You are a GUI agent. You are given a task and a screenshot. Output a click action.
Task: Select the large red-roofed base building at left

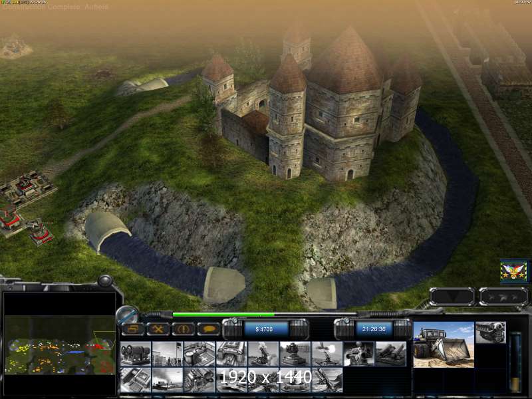pos(27,188)
